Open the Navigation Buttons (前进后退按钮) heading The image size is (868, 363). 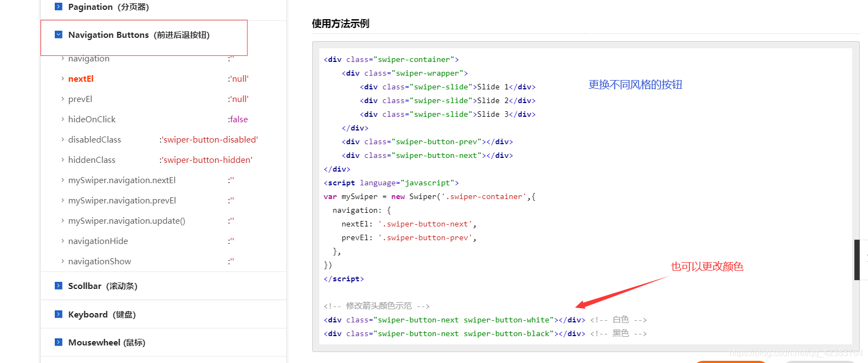click(139, 35)
